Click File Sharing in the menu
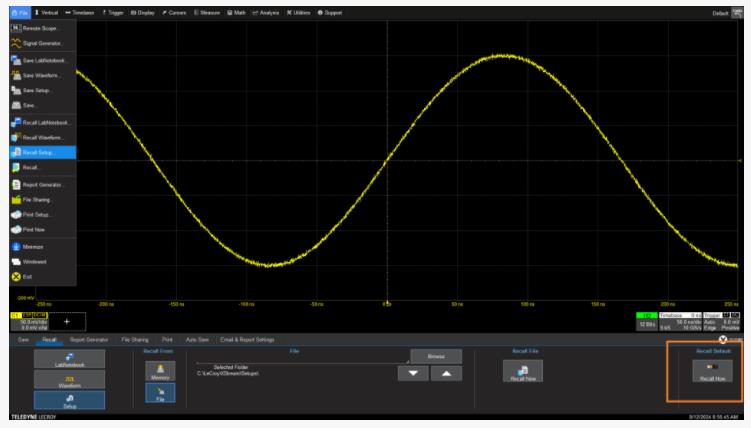This screenshot has height=428, width=751. pyautogui.click(x=38, y=199)
